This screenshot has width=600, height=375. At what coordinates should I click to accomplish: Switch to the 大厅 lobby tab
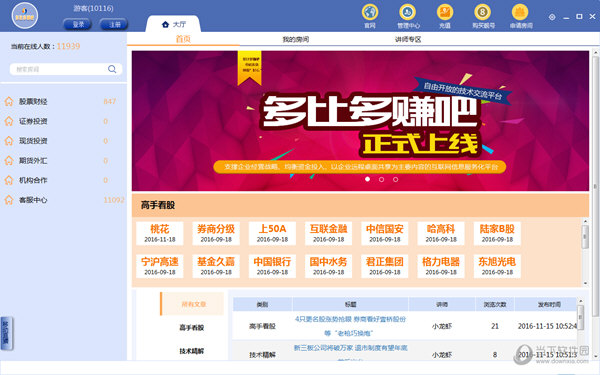coord(173,24)
